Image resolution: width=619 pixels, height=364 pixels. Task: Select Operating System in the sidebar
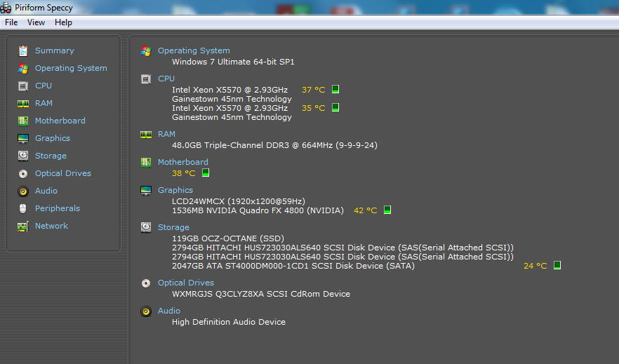[71, 68]
